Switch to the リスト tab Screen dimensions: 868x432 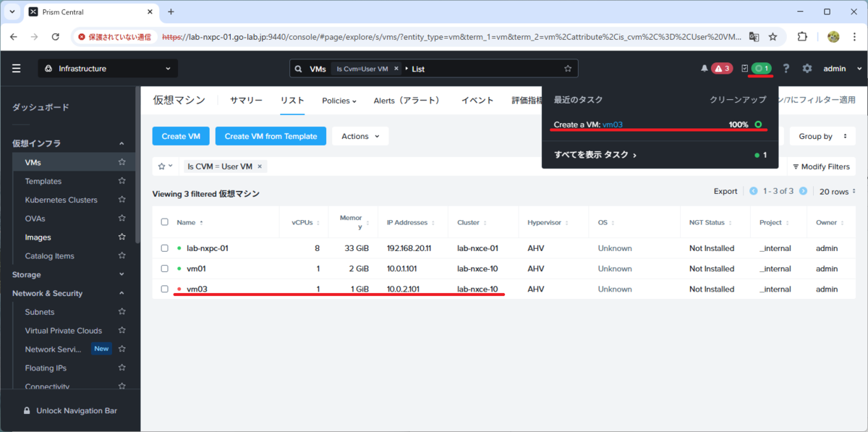[x=292, y=101]
